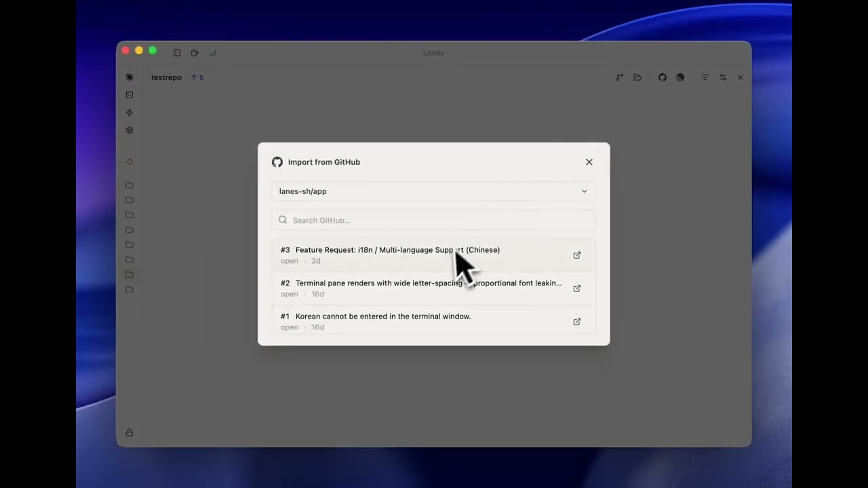Click the lightning bolt icon in sidebar

[130, 113]
